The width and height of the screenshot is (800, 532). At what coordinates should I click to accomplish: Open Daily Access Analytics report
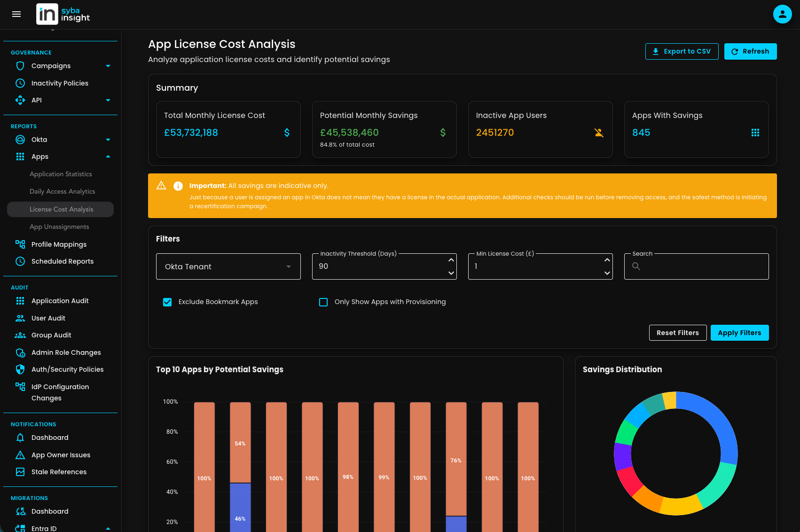click(62, 191)
